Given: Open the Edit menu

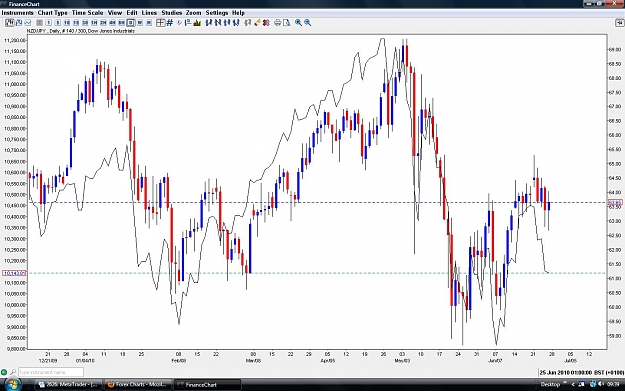Looking at the screenshot, I should (132, 13).
